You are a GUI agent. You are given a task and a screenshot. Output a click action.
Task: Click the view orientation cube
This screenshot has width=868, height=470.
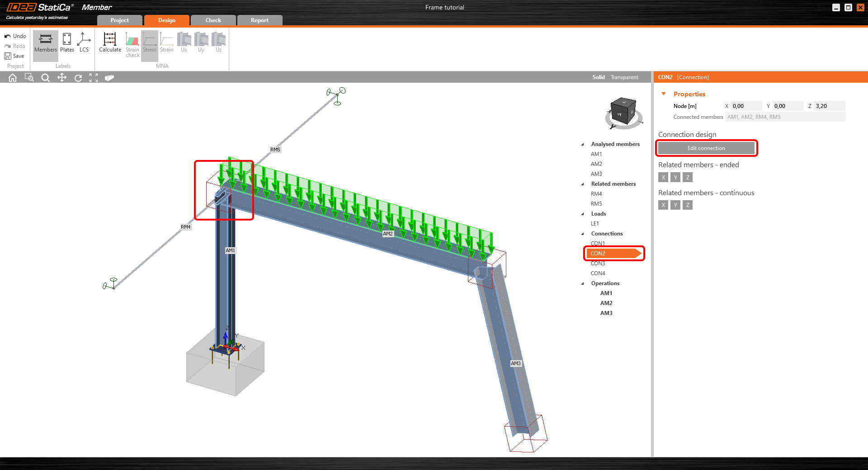(x=623, y=111)
